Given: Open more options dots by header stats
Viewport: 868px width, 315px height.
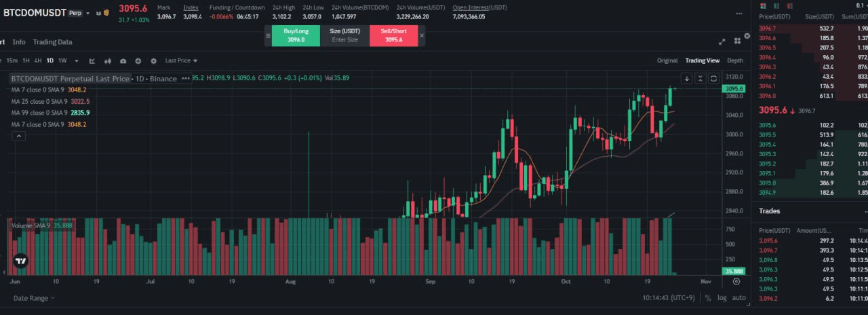Looking at the screenshot, I should 739,14.
